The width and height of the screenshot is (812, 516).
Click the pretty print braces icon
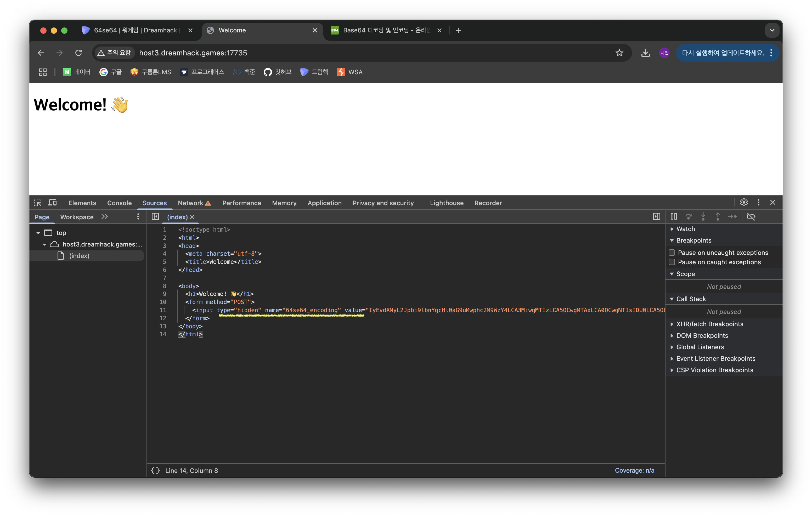coord(155,471)
